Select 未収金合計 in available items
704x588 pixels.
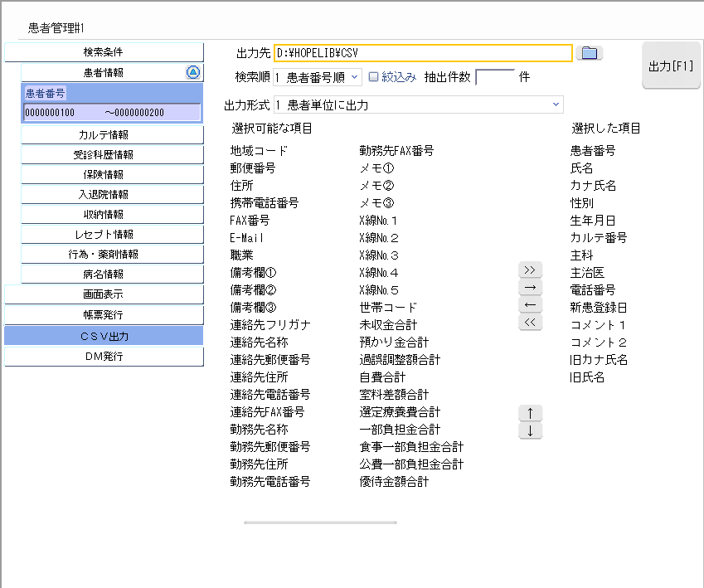click(388, 325)
